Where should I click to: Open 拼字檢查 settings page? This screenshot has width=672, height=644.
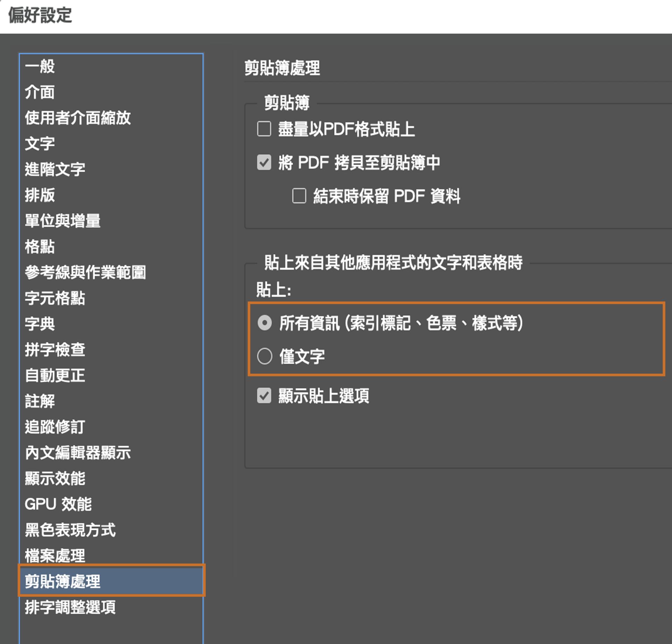click(55, 349)
